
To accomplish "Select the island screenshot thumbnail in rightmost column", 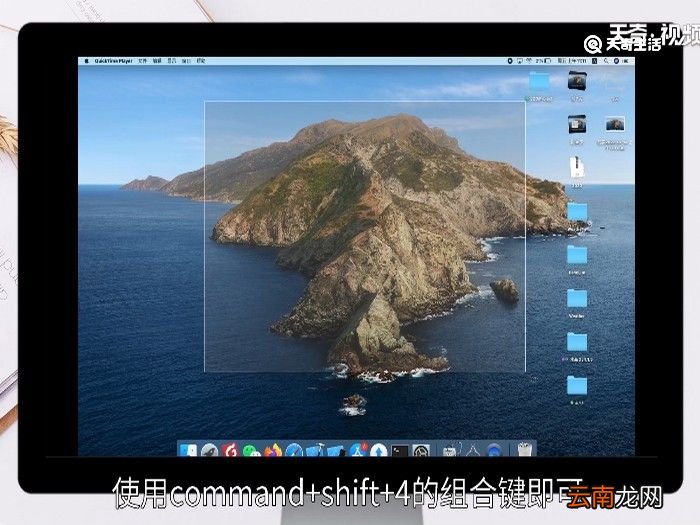I will (615, 124).
